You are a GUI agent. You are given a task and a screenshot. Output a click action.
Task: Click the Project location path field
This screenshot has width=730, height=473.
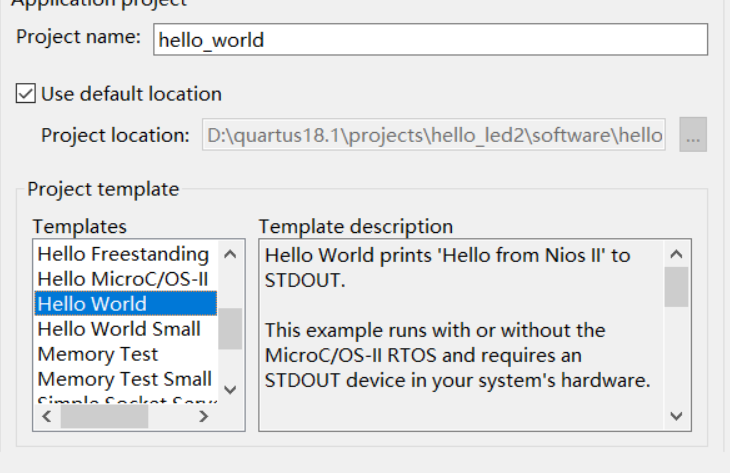[x=435, y=135]
